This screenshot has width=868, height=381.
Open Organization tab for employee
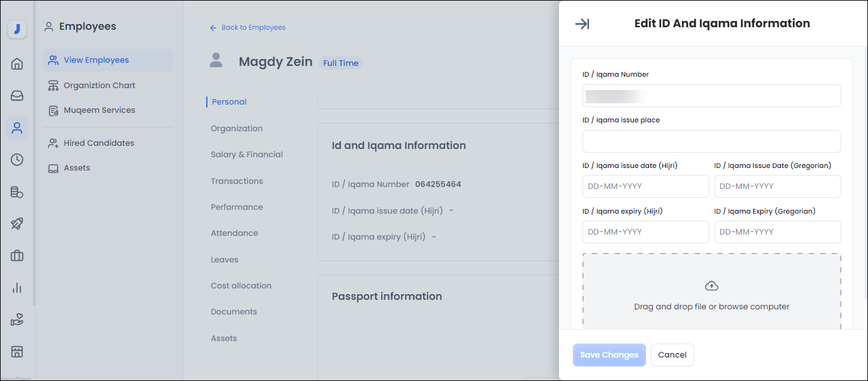click(x=237, y=129)
